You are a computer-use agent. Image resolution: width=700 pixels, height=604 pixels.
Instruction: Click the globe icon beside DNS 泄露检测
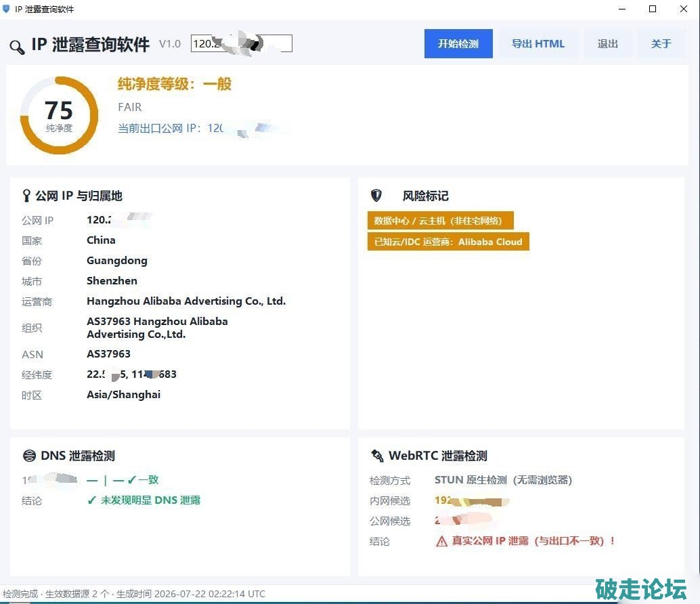point(29,456)
